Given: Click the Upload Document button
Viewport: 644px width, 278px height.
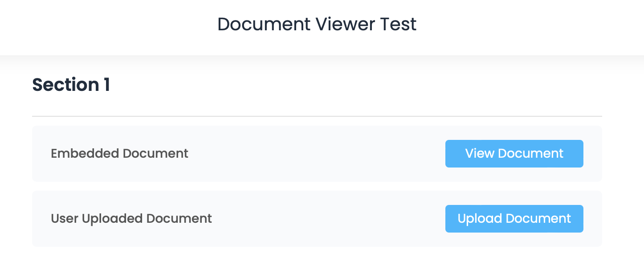Looking at the screenshot, I should (514, 219).
